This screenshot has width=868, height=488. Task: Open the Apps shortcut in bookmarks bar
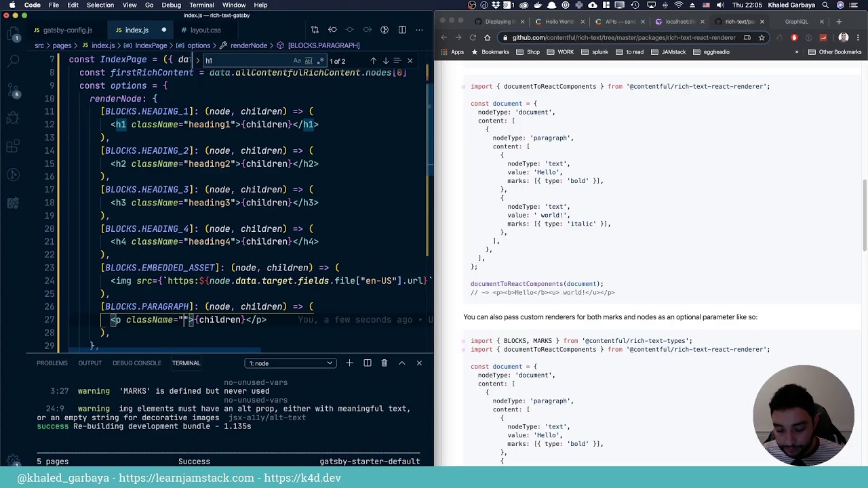tap(453, 52)
